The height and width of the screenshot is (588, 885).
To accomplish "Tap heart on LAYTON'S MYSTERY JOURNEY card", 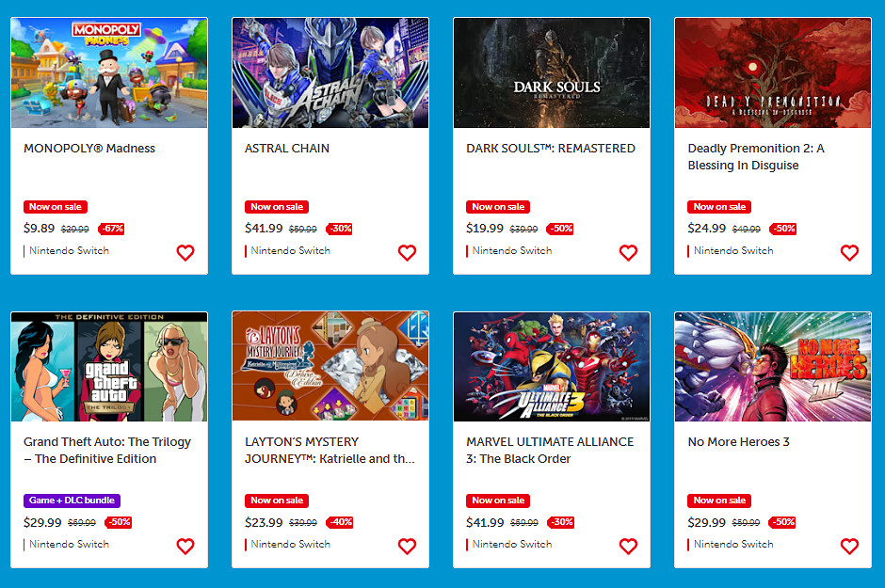I will click(x=407, y=546).
